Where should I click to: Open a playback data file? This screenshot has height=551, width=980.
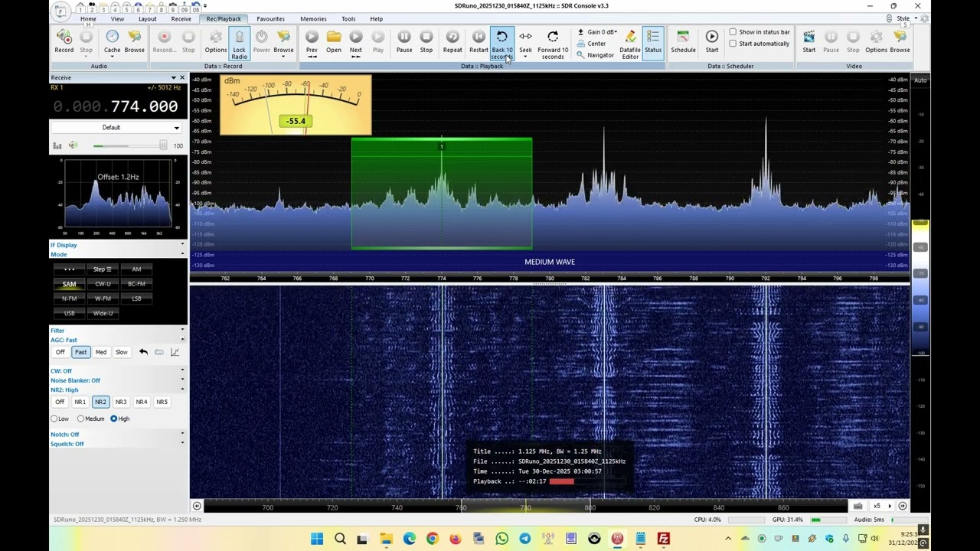334,42
